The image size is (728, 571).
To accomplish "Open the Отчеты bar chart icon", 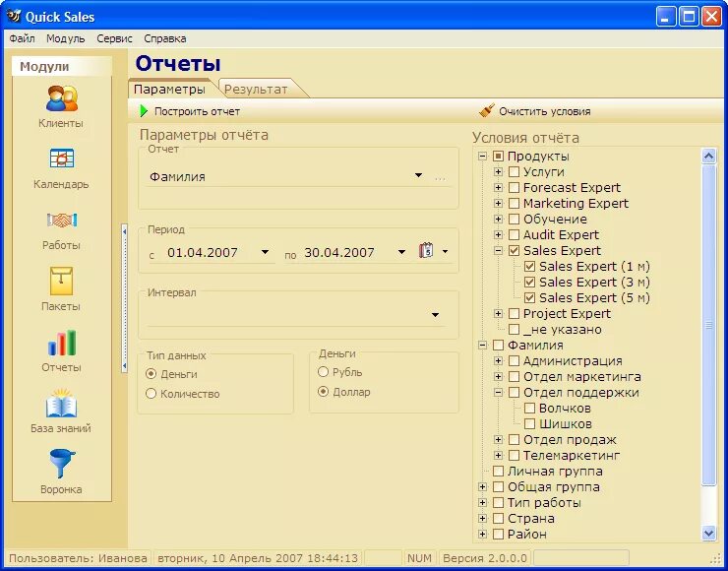I will [x=61, y=343].
